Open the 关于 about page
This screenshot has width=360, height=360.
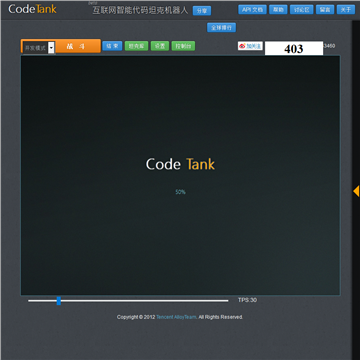346,10
